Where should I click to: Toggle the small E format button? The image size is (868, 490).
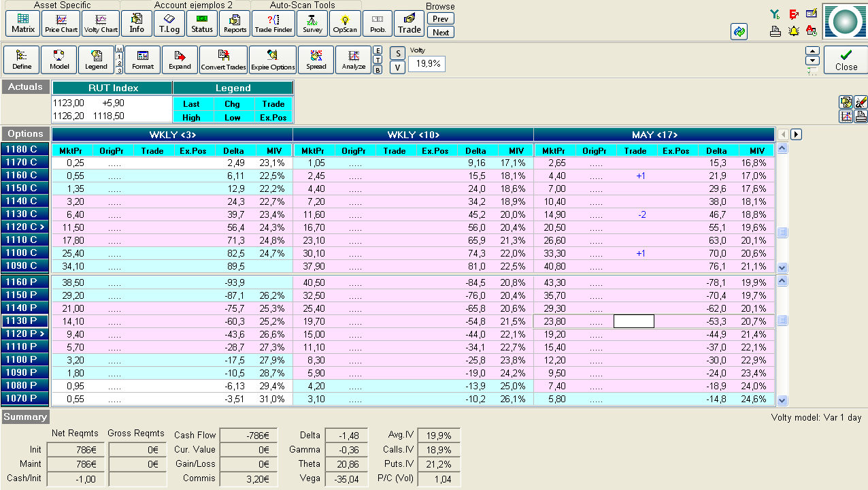coord(378,51)
